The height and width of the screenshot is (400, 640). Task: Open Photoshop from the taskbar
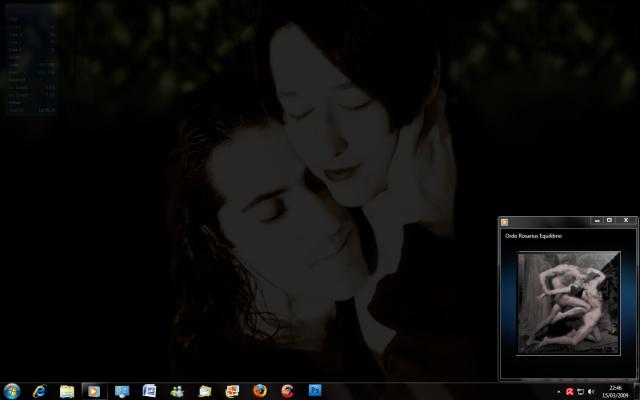click(x=315, y=391)
